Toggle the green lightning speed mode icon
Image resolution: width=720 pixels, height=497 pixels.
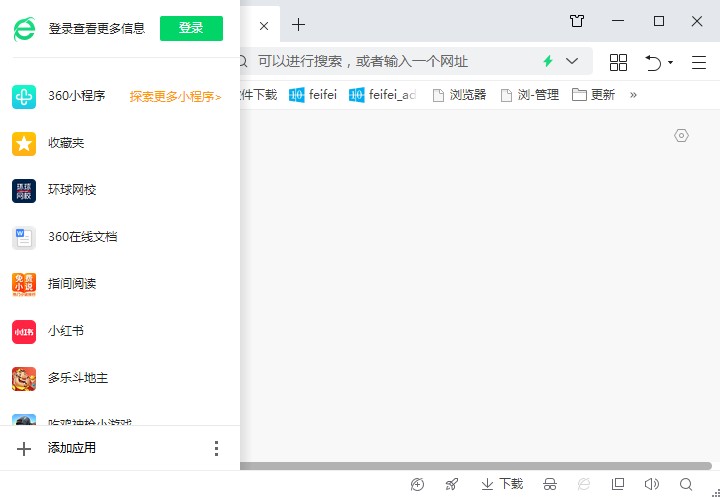pos(548,61)
